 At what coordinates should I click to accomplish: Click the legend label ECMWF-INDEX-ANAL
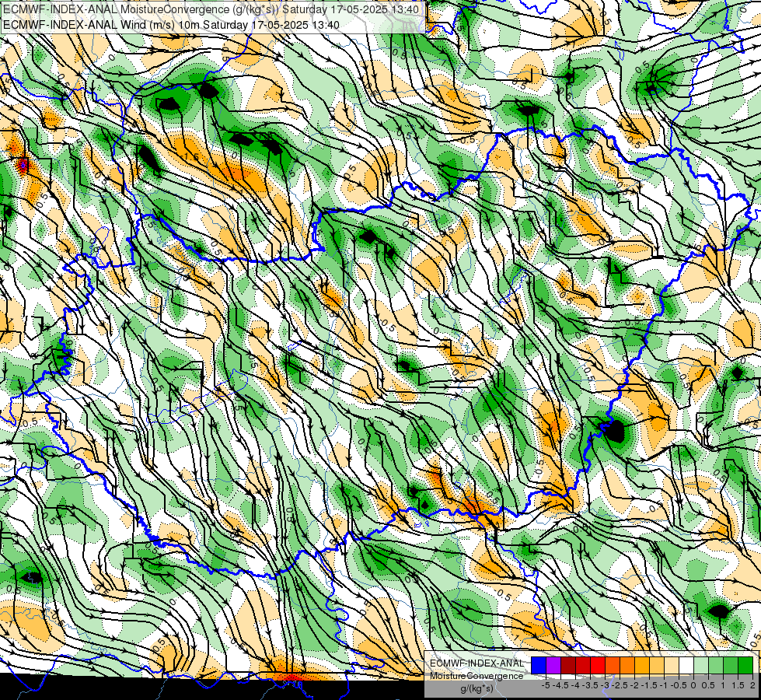point(477,663)
